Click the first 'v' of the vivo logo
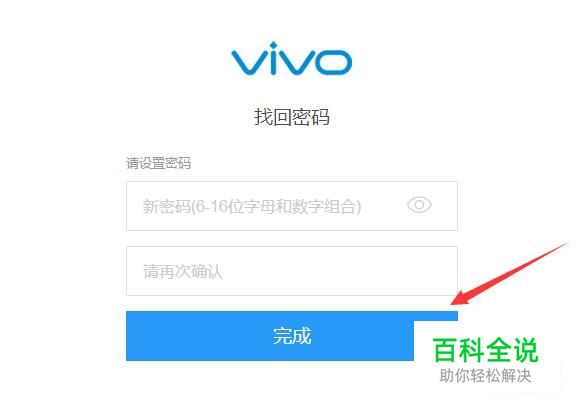The height and width of the screenshot is (417, 585). tap(249, 63)
